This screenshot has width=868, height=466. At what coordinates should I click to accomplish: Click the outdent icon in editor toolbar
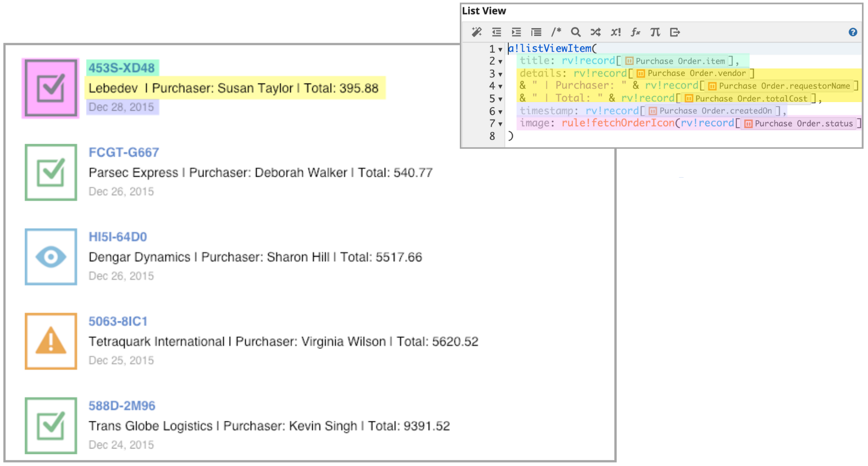496,32
